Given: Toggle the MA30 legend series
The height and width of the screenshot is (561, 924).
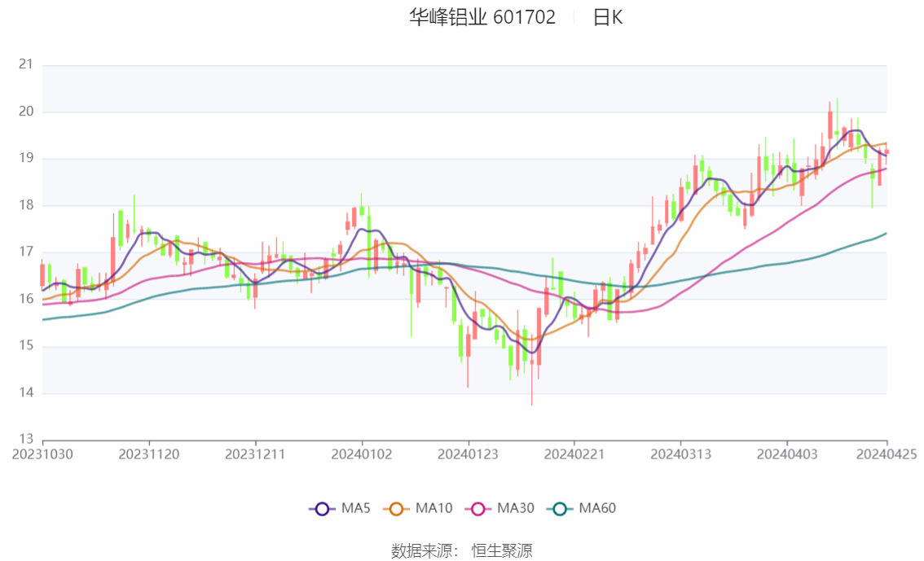Looking at the screenshot, I should [x=499, y=508].
